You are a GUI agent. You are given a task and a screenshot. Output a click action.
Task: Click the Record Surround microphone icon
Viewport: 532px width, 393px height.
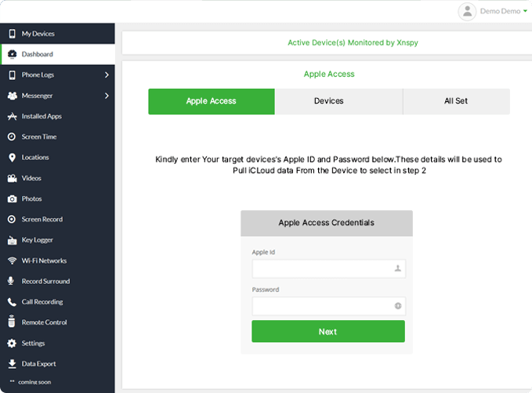click(x=12, y=281)
